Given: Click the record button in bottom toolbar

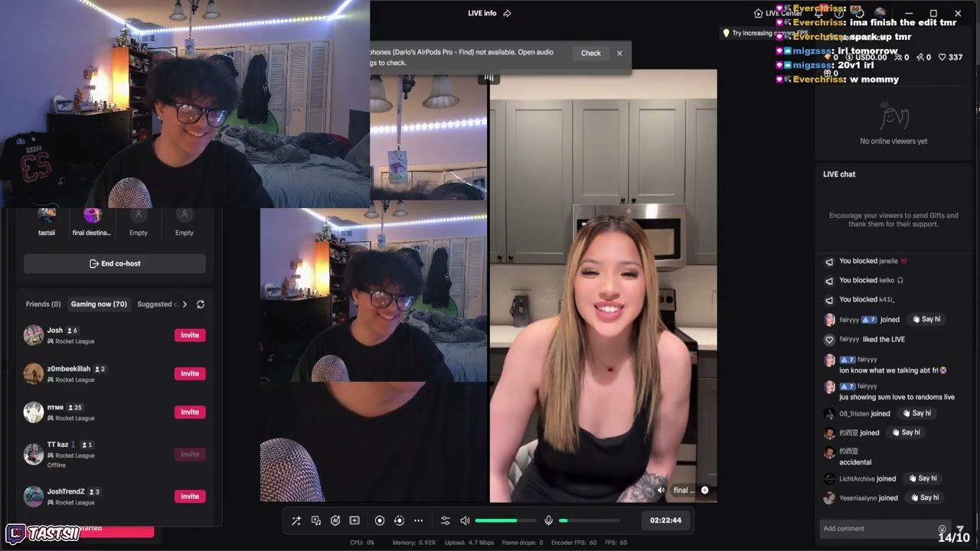Looking at the screenshot, I should coord(380,520).
